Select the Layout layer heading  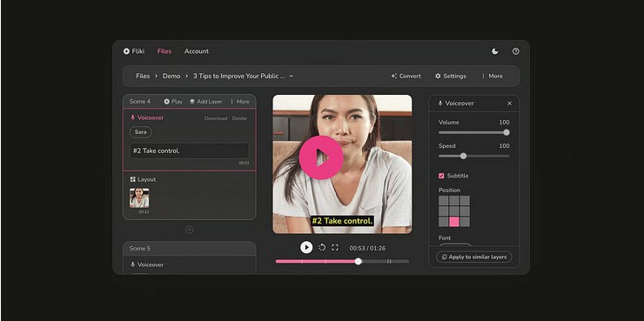point(143,179)
